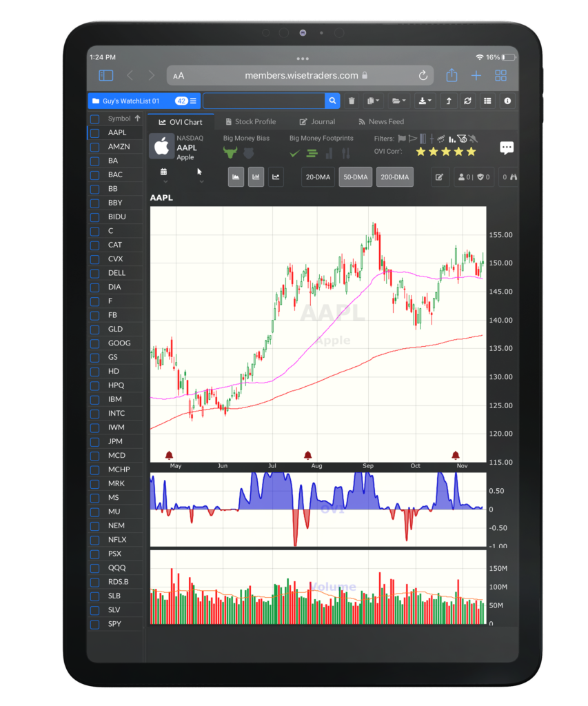This screenshot has height=706, width=588.
Task: Switch to the Stock Profile tab
Action: click(250, 121)
